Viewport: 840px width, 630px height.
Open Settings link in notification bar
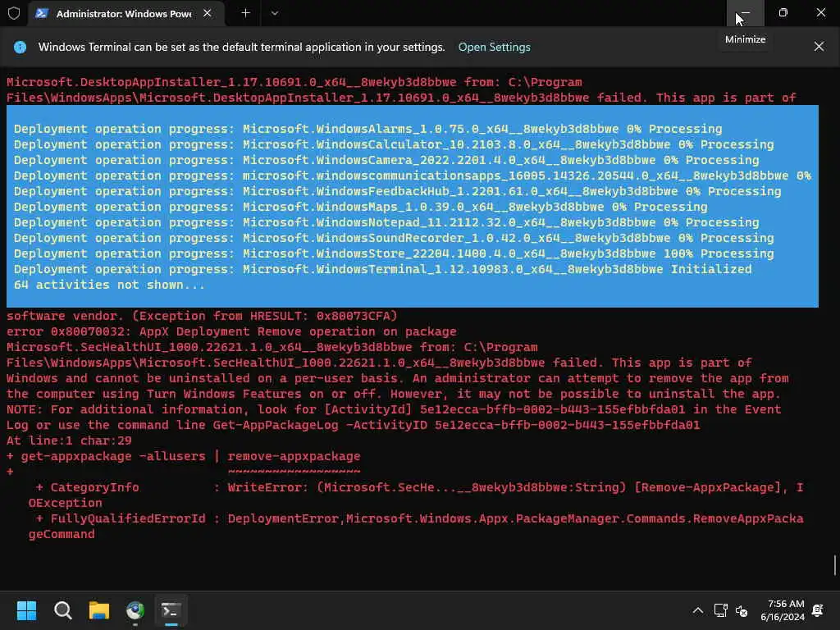tap(494, 47)
